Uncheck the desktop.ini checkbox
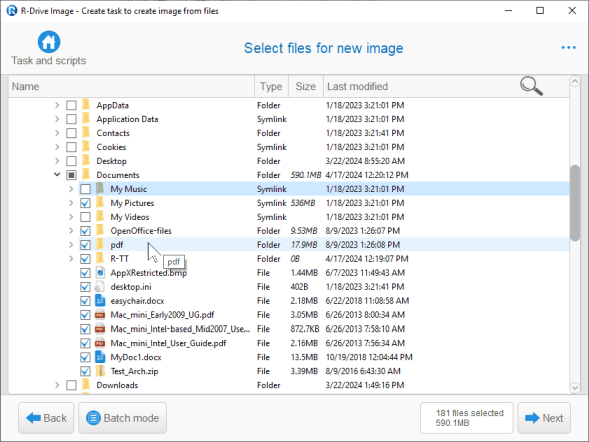 pyautogui.click(x=85, y=287)
